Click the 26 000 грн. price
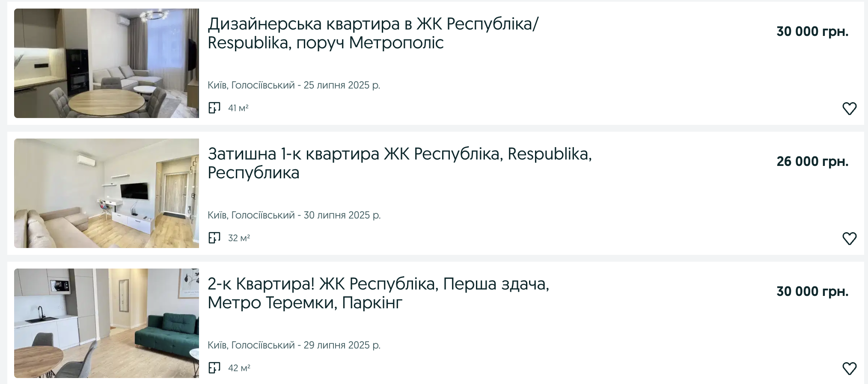This screenshot has height=384, width=868. (812, 162)
